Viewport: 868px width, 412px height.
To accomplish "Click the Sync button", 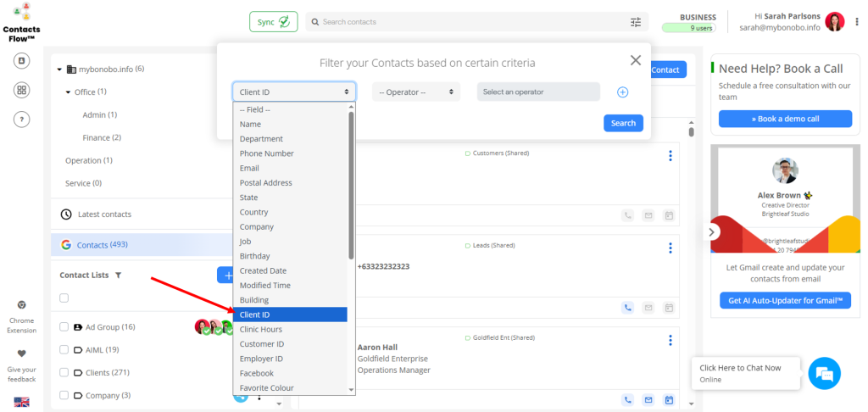I will (x=273, y=22).
